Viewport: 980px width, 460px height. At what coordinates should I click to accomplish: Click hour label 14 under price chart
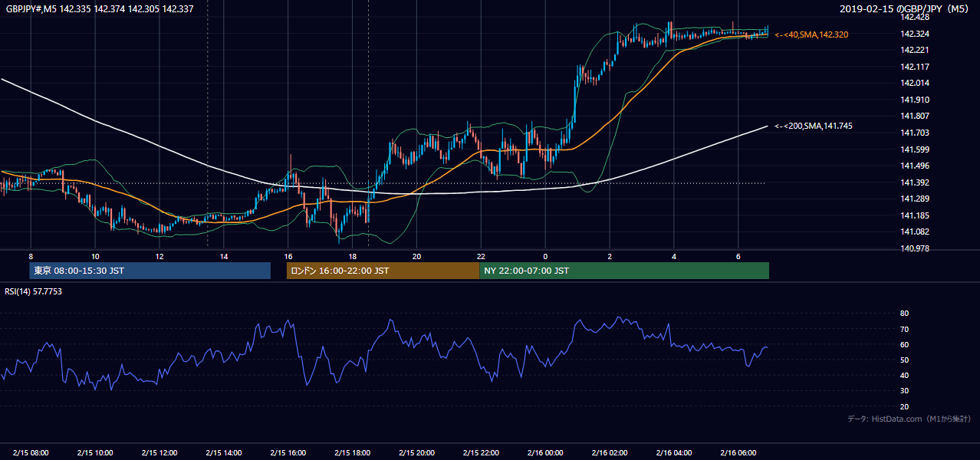click(224, 256)
